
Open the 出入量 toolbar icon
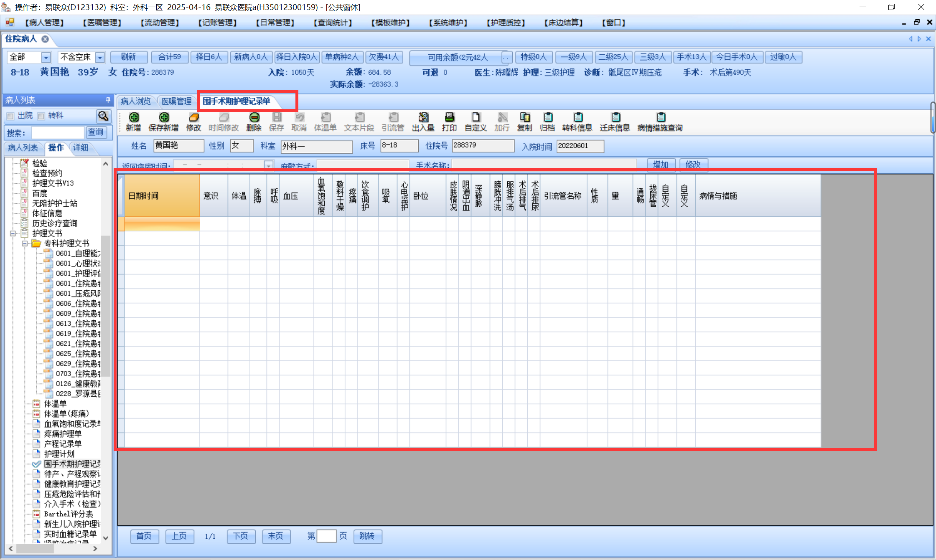pyautogui.click(x=423, y=118)
